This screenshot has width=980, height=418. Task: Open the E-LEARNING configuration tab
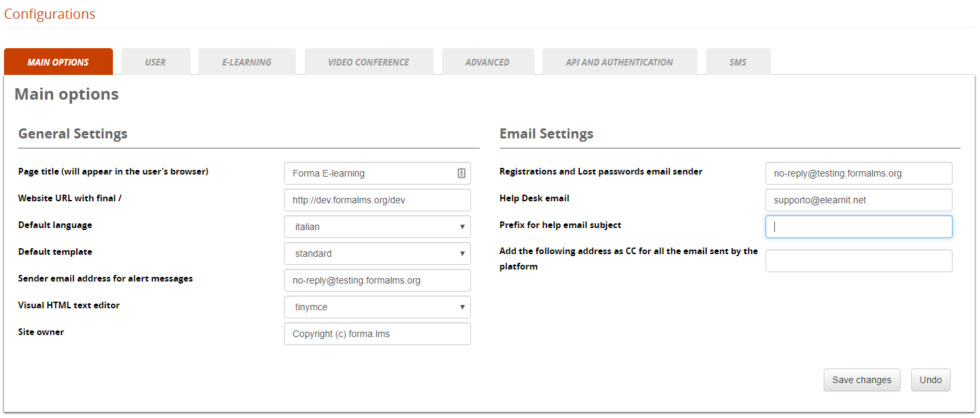click(x=247, y=62)
